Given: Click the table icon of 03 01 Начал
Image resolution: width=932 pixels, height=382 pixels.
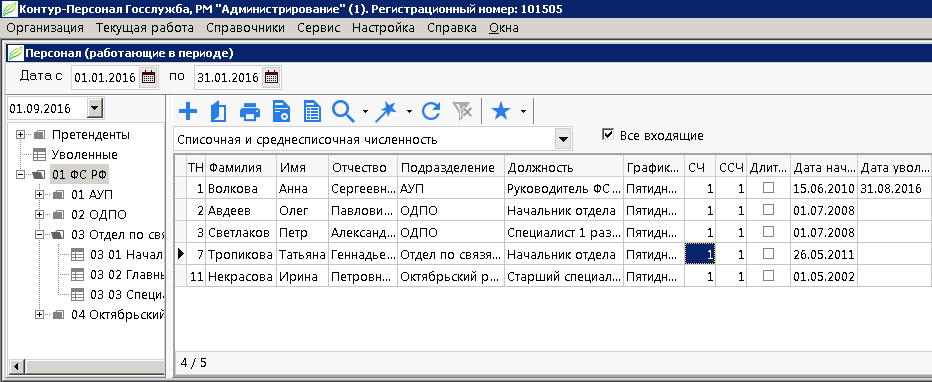Looking at the screenshot, I should (78, 255).
